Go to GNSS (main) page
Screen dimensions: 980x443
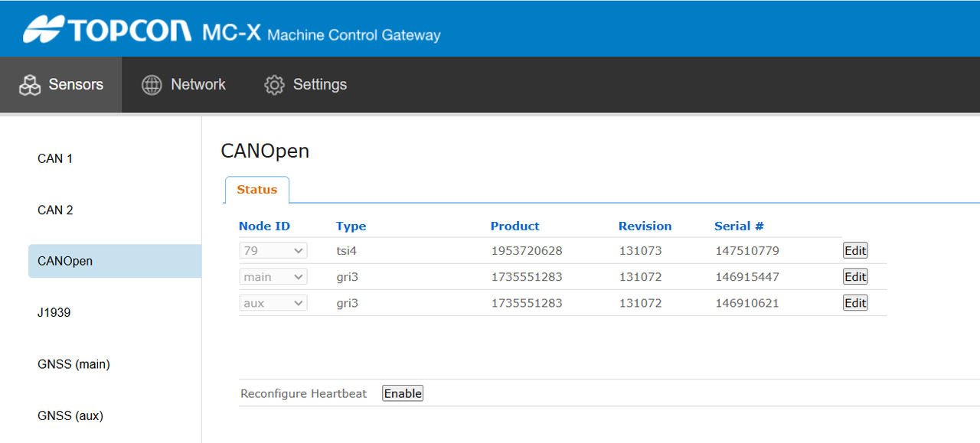[73, 364]
